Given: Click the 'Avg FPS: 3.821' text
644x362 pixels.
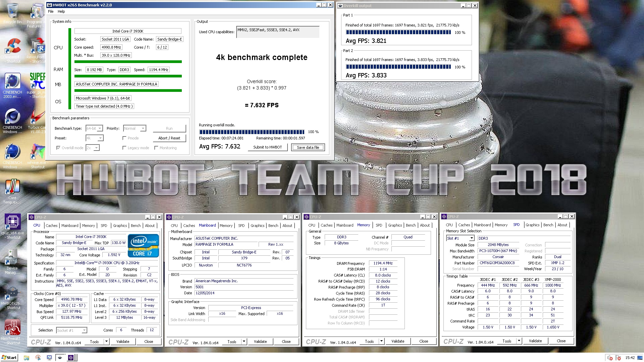Looking at the screenshot, I should [x=366, y=41].
